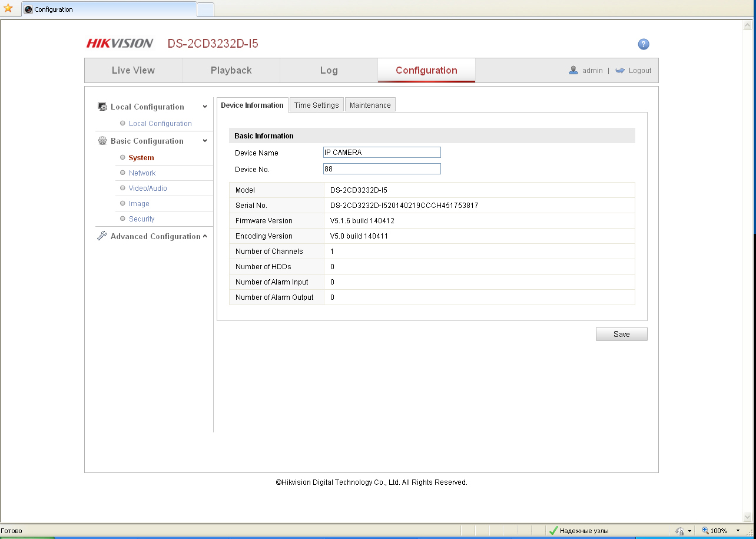Open the Network settings link
756x539 pixels.
142,173
